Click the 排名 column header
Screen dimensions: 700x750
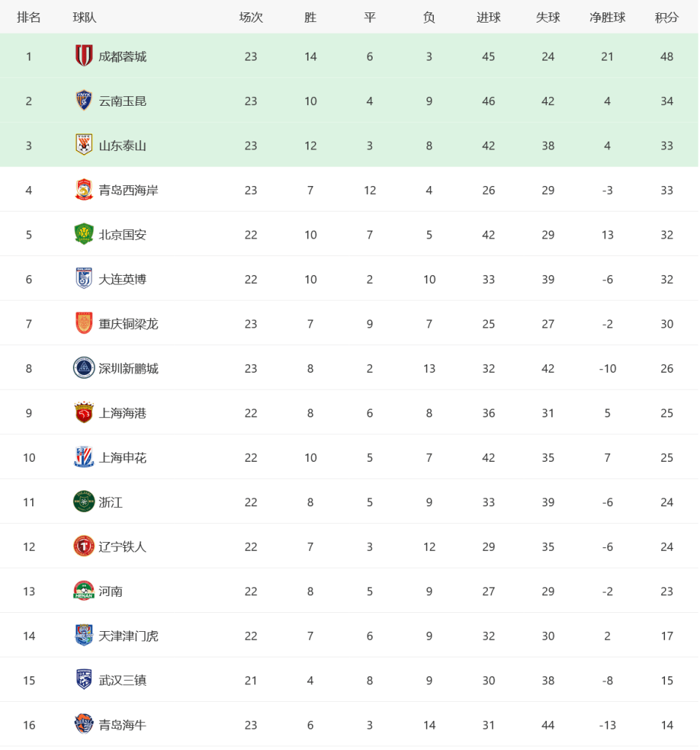tap(28, 18)
